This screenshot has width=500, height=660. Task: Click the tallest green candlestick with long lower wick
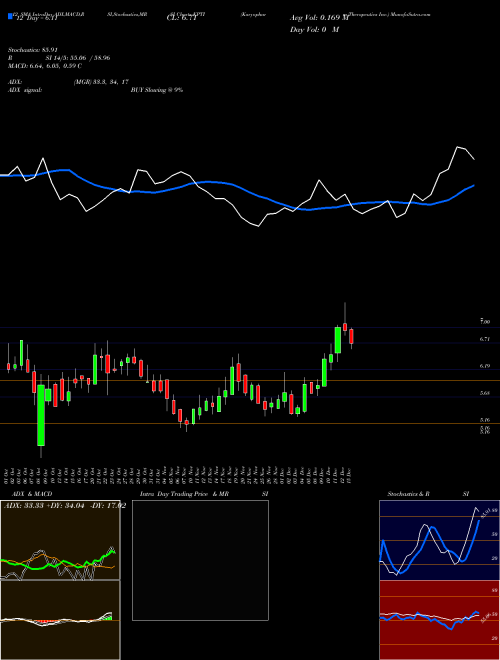pos(41,415)
